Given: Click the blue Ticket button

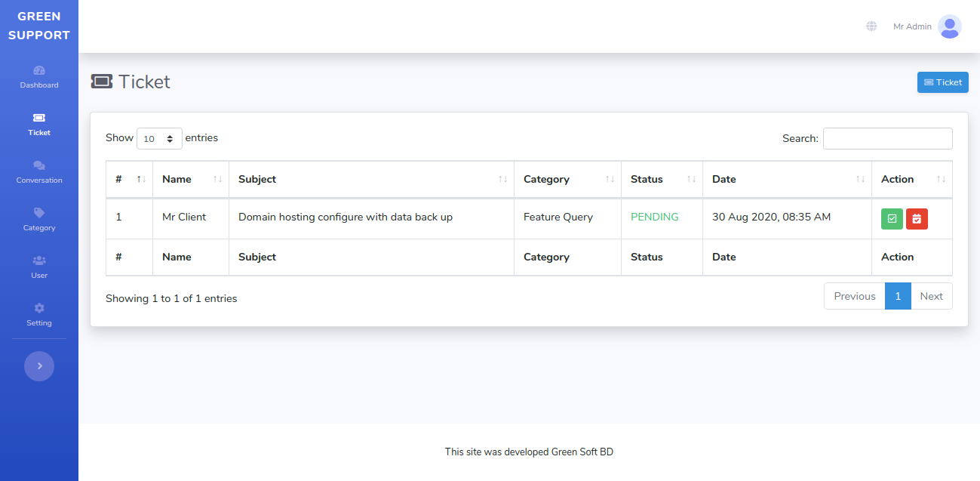Looking at the screenshot, I should click(942, 82).
